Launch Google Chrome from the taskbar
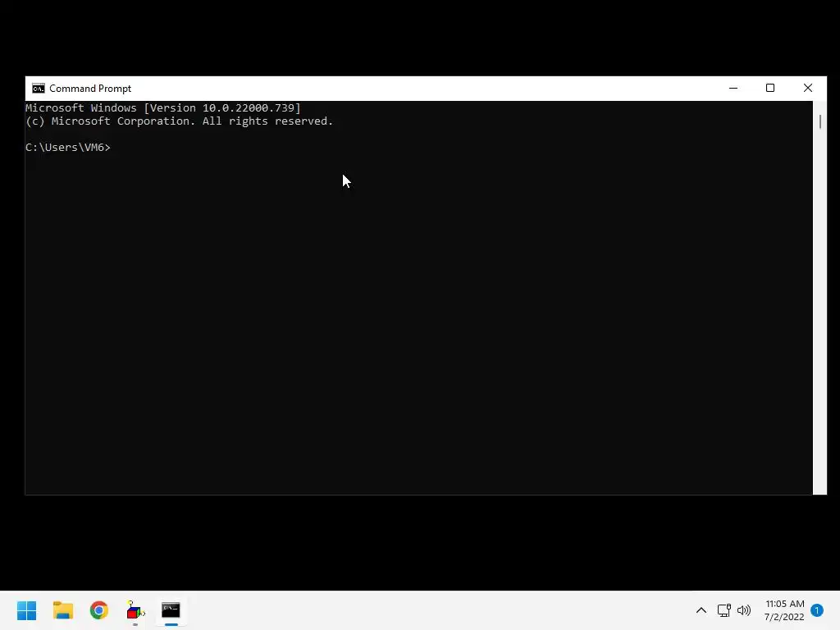The height and width of the screenshot is (630, 840). coord(99,610)
